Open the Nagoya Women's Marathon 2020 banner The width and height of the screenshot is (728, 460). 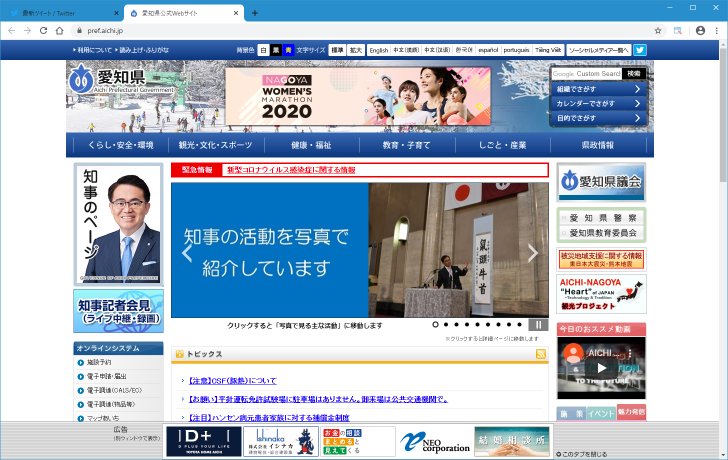pyautogui.click(x=358, y=96)
